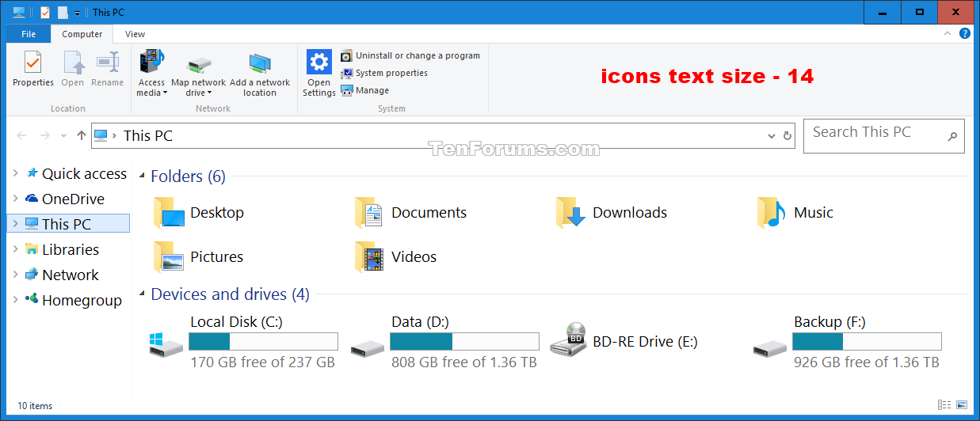Open the File menu tab
Viewport: 980px width, 421px height.
tap(29, 34)
